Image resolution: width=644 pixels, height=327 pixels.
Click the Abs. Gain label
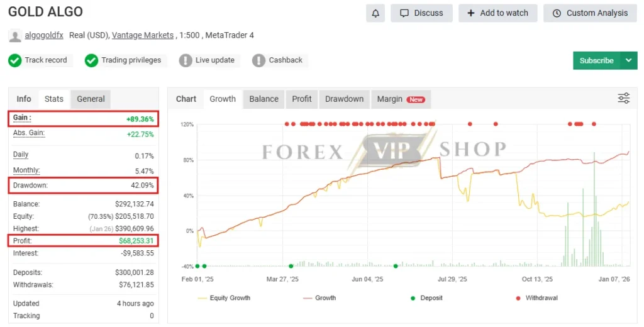[x=29, y=133]
